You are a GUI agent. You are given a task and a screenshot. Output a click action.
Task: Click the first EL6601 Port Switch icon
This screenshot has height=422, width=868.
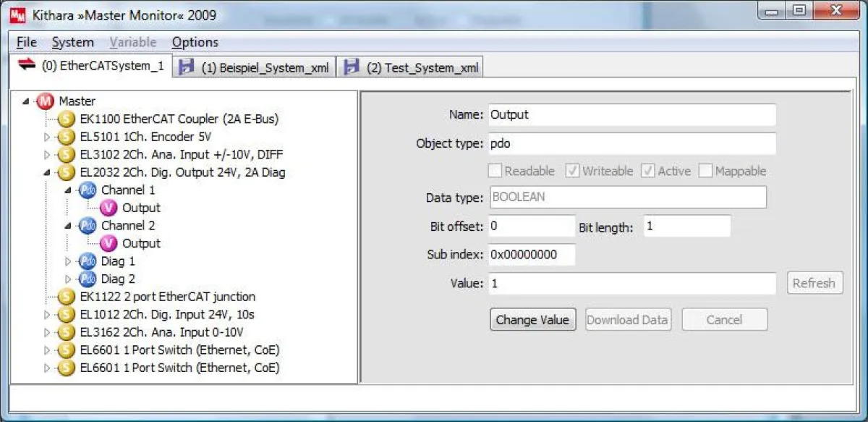[67, 350]
